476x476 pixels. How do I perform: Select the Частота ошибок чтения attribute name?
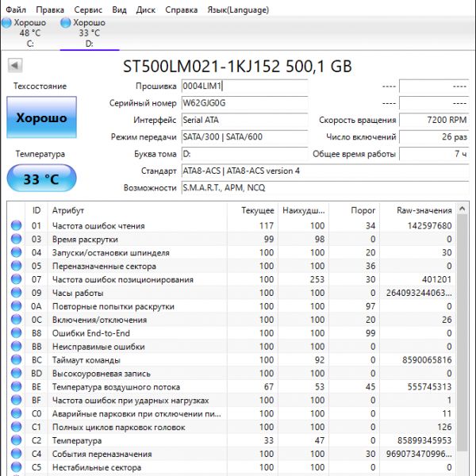98,226
